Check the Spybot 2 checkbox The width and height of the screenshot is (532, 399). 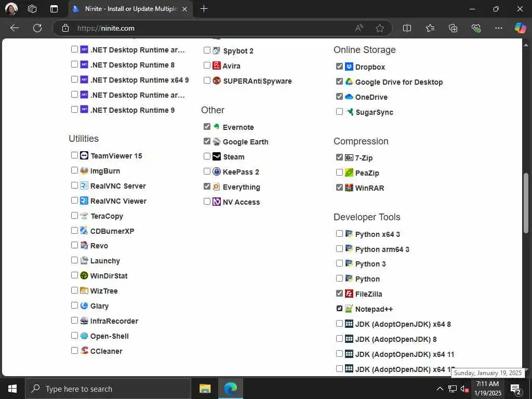click(207, 50)
